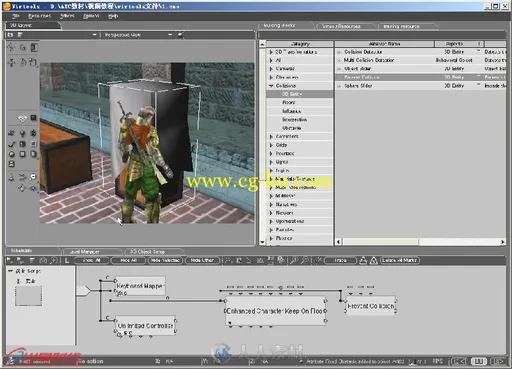
Task: Open the Resources menu
Action: point(39,16)
